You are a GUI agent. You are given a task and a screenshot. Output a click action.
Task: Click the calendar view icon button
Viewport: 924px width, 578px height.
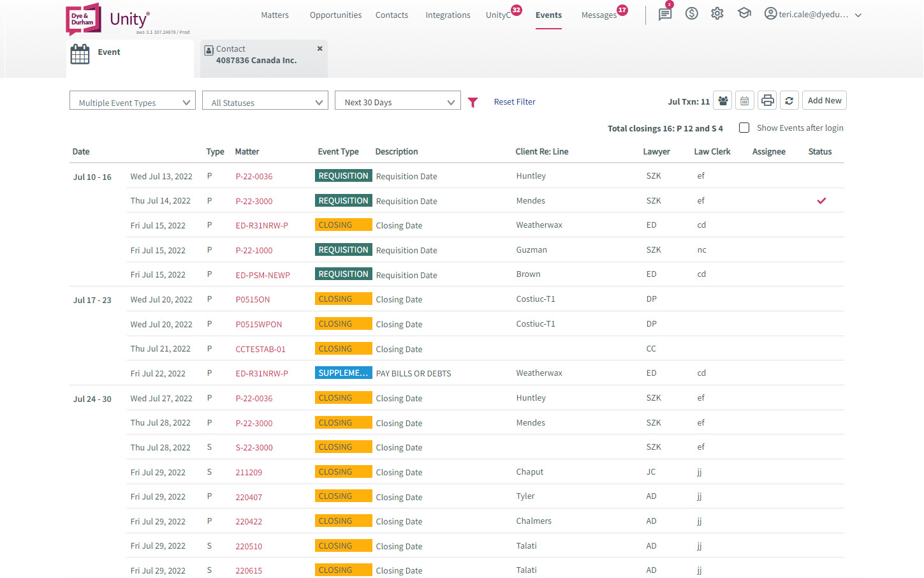[x=744, y=101]
